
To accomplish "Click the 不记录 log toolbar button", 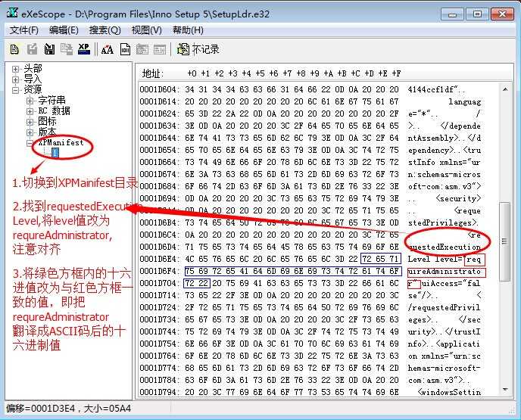I will coord(198,49).
